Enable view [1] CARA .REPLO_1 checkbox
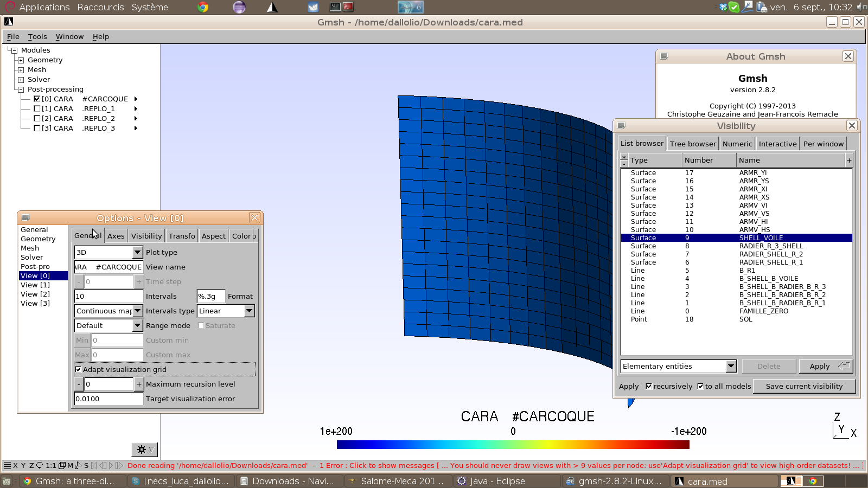 coord(37,108)
